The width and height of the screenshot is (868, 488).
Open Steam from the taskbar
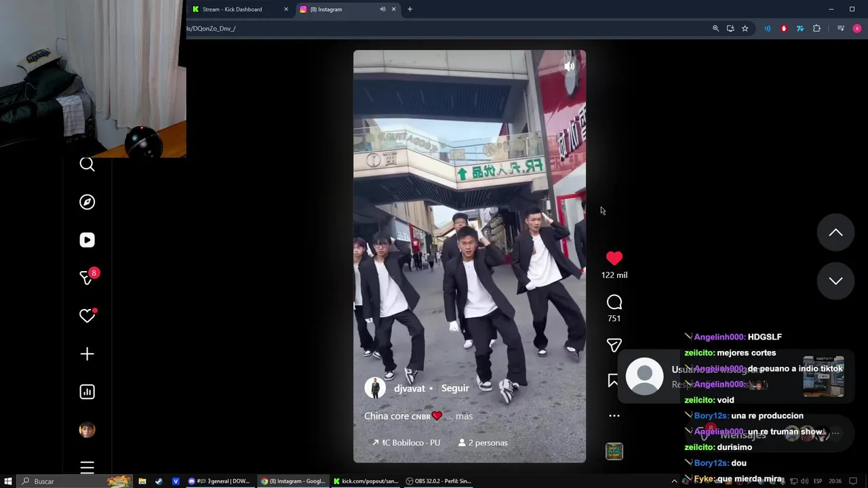[x=159, y=481]
